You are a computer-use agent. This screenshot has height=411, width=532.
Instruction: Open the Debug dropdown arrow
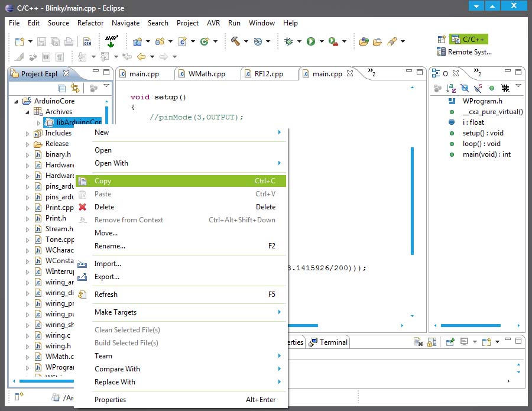[x=299, y=41]
